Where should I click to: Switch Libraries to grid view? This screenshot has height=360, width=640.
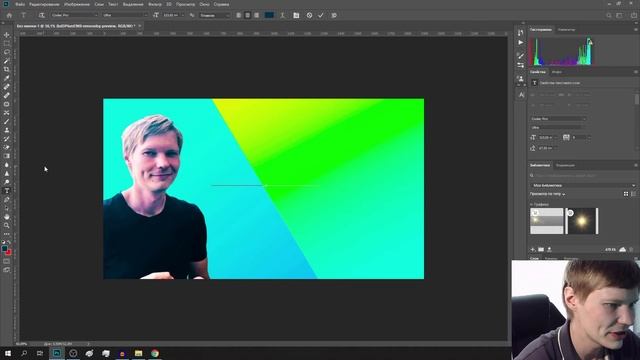point(626,194)
